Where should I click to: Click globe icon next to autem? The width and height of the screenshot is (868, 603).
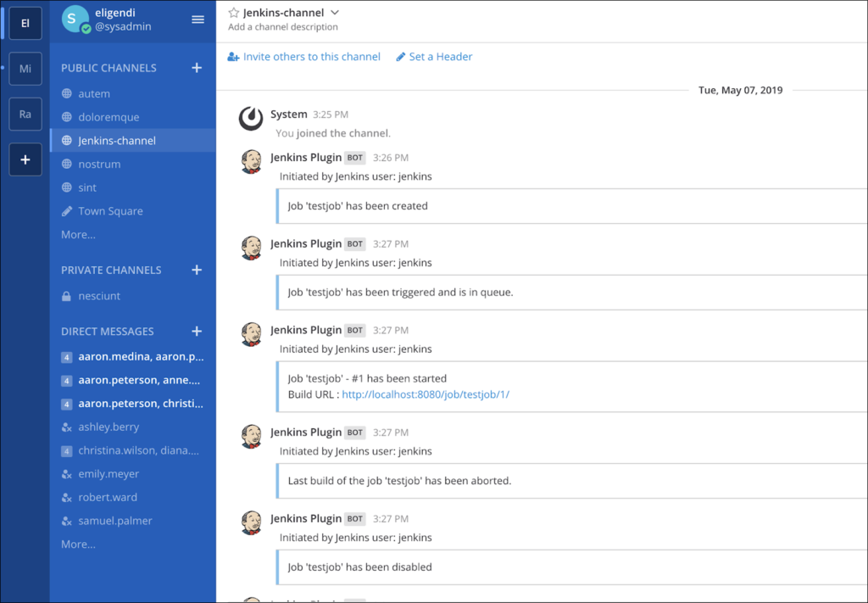66,93
